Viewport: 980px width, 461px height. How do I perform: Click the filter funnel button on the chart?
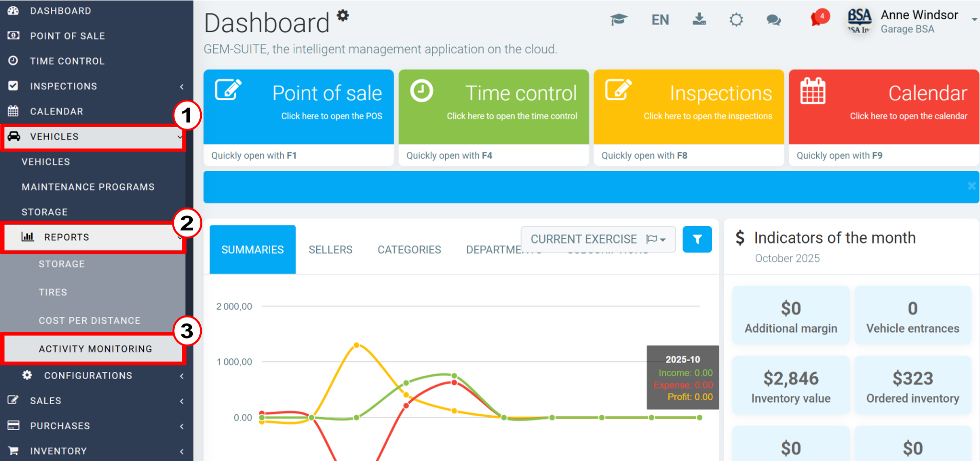[697, 239]
